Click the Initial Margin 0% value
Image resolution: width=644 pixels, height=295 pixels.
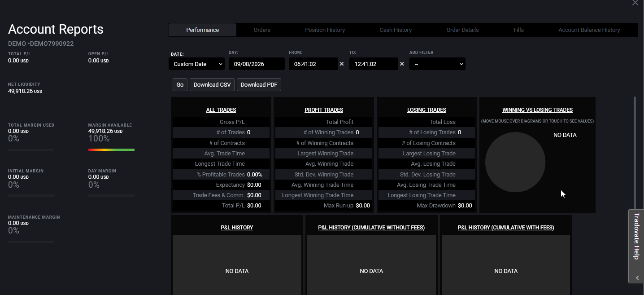tap(13, 185)
